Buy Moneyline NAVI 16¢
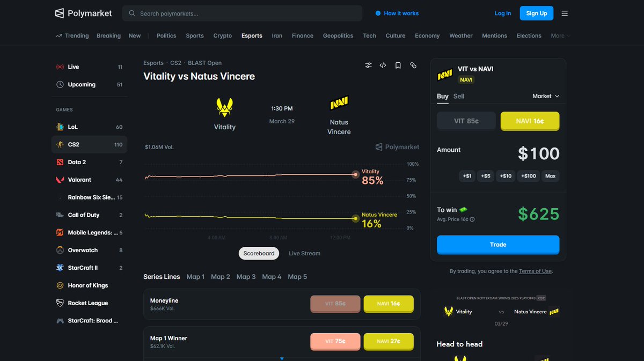 coord(389,304)
